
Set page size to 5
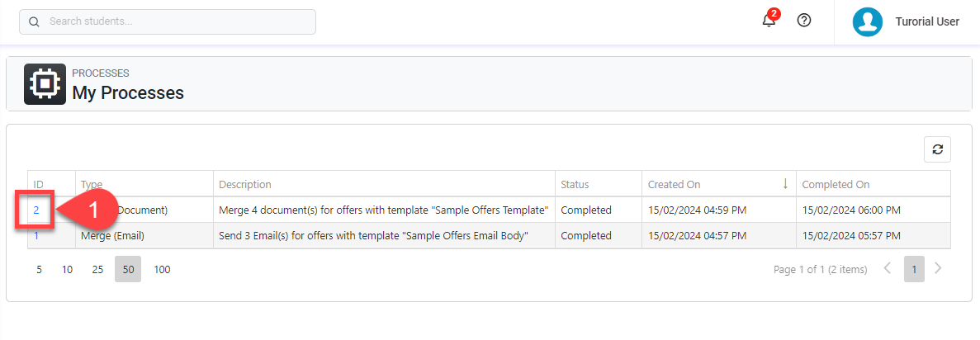point(39,269)
